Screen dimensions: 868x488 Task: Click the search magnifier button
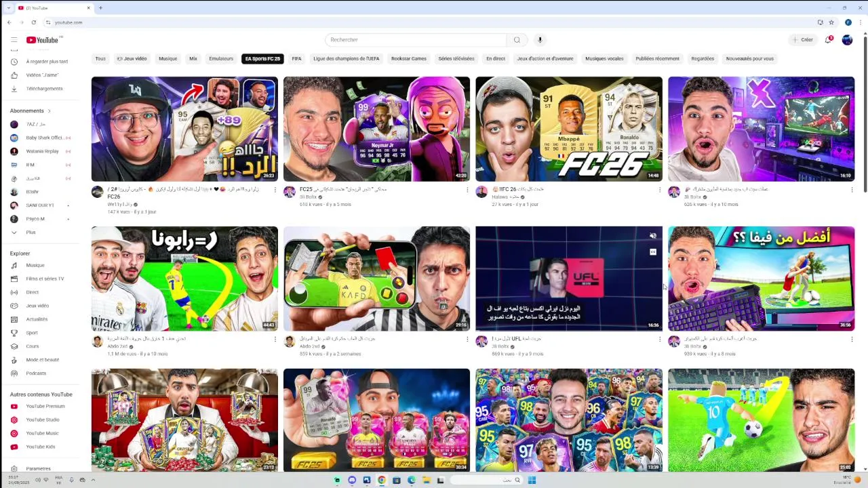517,40
